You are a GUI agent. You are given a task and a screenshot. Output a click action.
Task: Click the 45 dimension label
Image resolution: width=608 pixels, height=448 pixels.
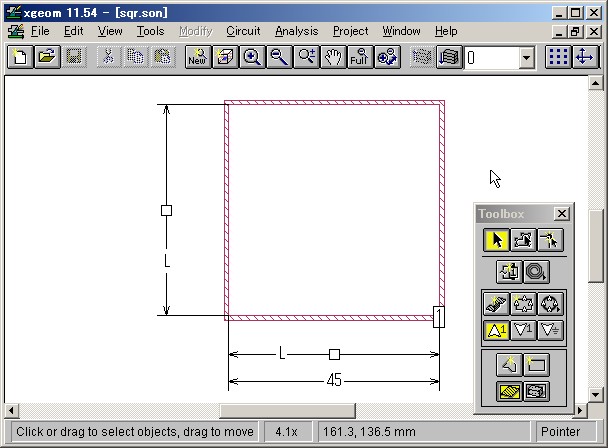334,380
